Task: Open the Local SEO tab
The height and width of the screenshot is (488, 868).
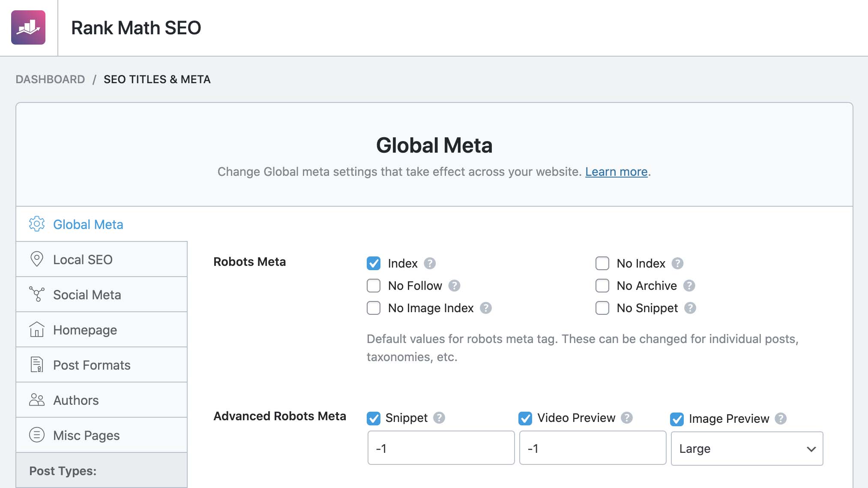Action: [x=102, y=259]
